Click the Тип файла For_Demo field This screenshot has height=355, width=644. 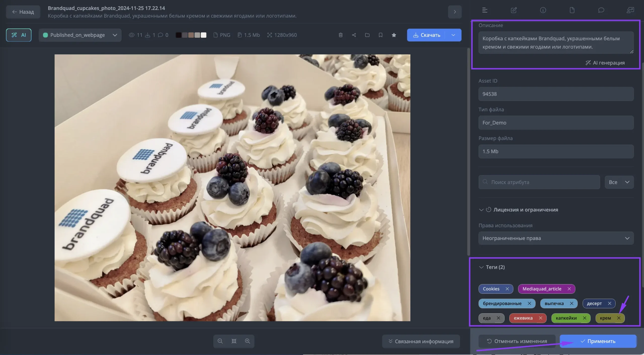(556, 123)
